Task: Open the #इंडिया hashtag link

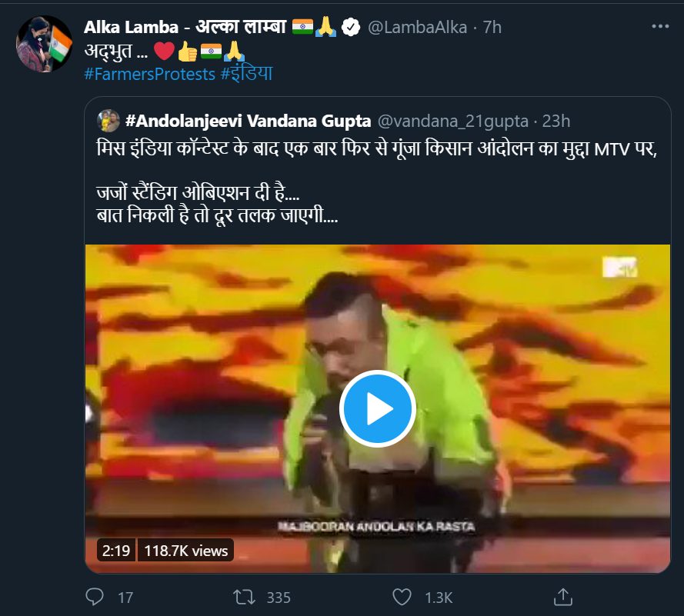Action: (x=246, y=73)
